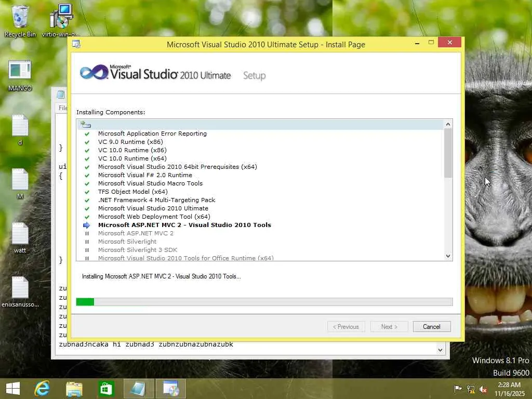Open the File menu in Notepad
The image size is (532, 399).
tap(63, 108)
